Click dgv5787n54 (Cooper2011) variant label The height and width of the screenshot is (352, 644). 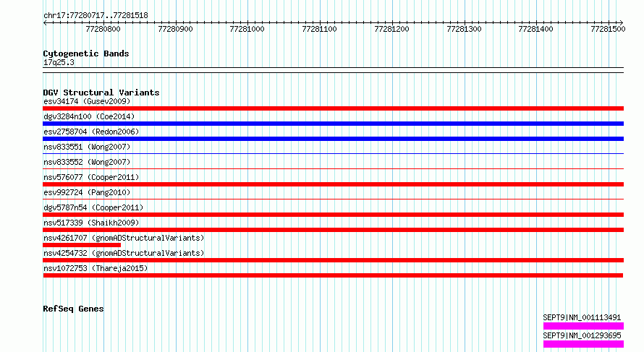[93, 207]
